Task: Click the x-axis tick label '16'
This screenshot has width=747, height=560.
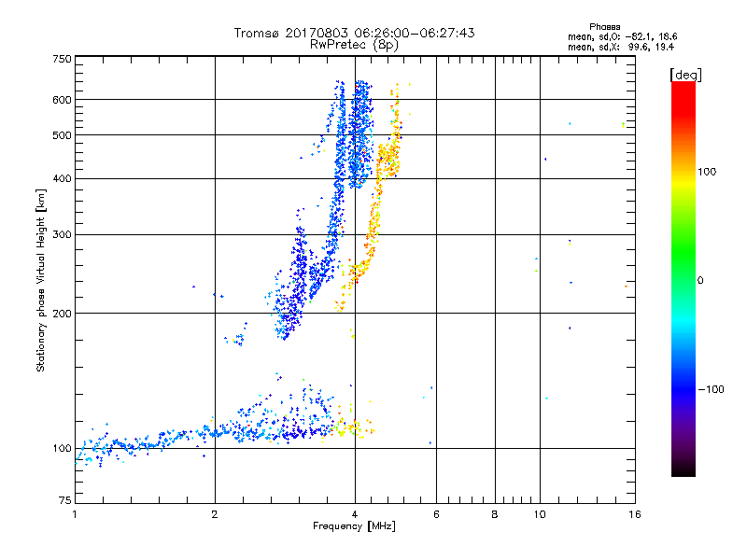Action: point(635,514)
